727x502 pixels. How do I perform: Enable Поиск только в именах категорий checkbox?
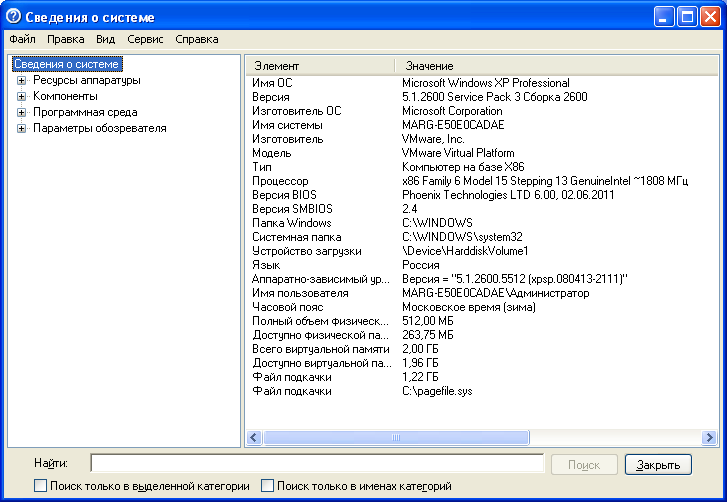(x=267, y=486)
